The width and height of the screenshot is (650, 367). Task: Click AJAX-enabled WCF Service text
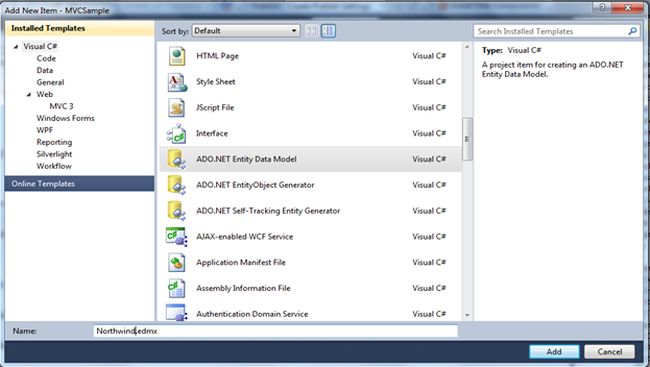click(x=245, y=236)
